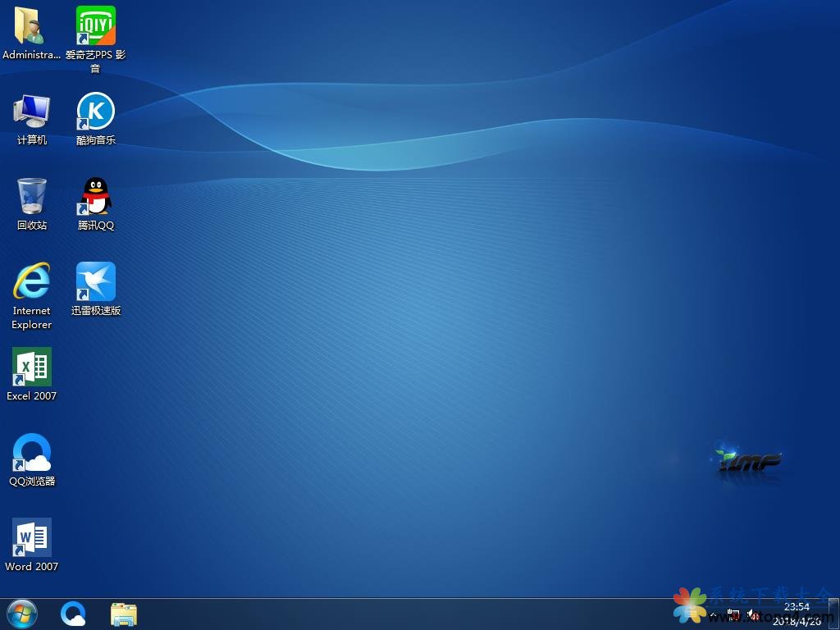The width and height of the screenshot is (840, 630).
Task: Select the 'Administra...' label text
Action: click(x=32, y=55)
